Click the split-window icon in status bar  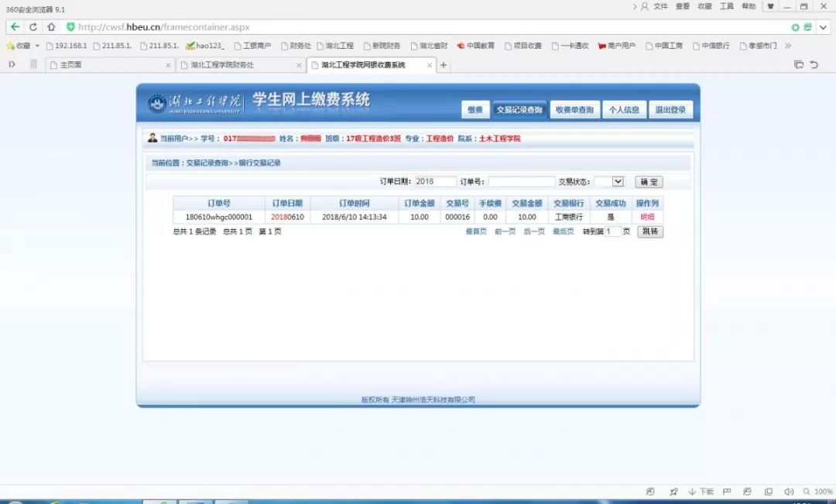769,492
